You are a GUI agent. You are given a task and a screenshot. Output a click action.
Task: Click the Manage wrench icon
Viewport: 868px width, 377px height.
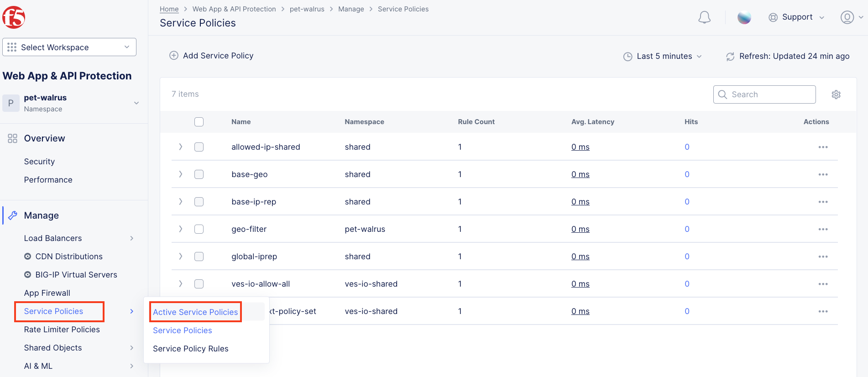pyautogui.click(x=13, y=215)
